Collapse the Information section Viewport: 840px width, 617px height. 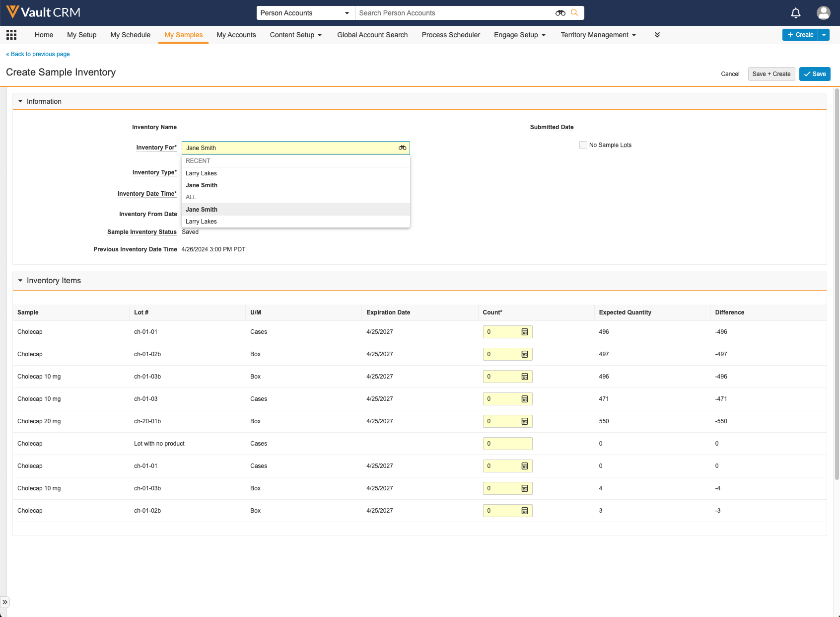click(x=20, y=101)
